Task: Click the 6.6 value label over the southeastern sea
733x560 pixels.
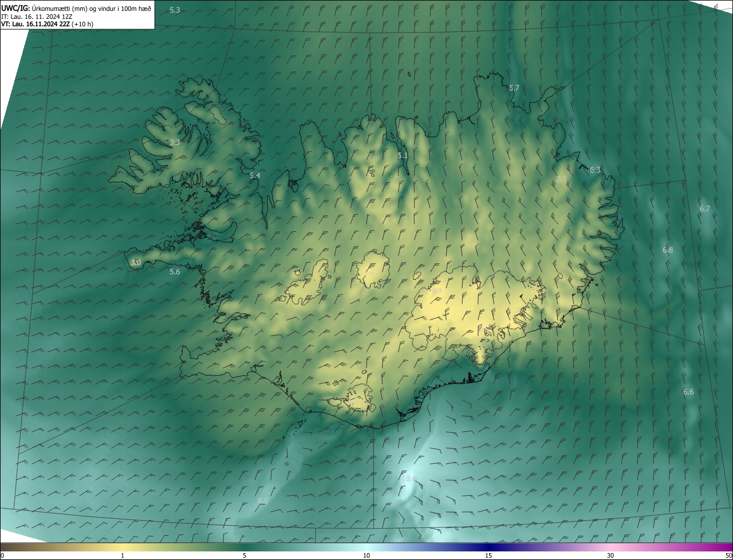Action: click(688, 392)
